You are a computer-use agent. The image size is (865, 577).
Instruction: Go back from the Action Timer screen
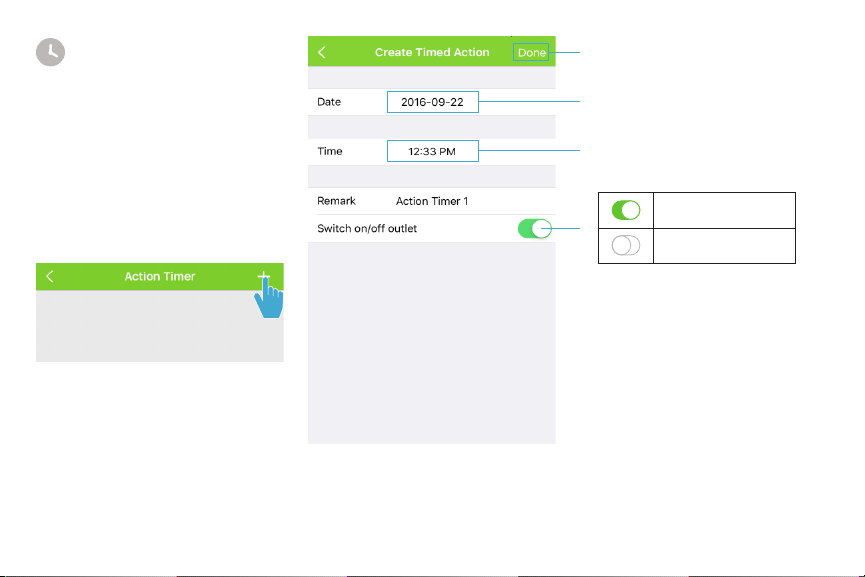coord(50,276)
